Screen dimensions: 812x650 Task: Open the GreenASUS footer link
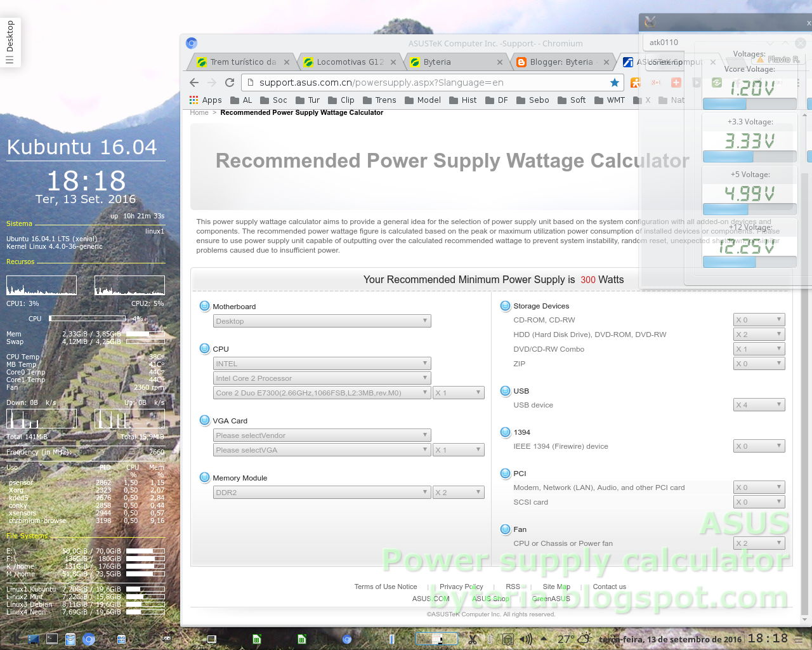coord(551,599)
